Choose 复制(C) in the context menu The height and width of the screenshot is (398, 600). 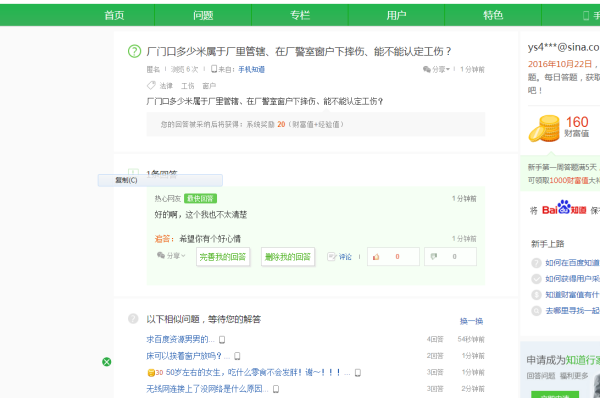click(160, 180)
